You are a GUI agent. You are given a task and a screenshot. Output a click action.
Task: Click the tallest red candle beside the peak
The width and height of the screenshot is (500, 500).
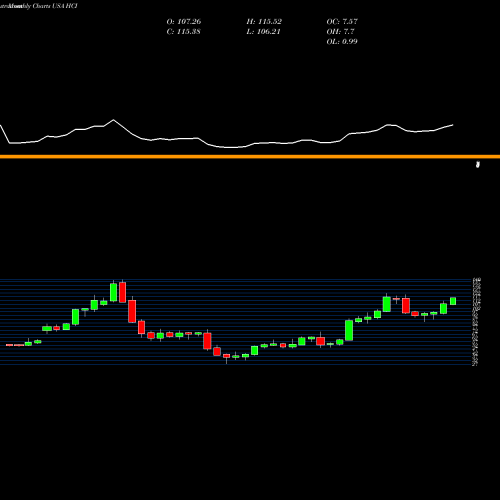coord(123,291)
